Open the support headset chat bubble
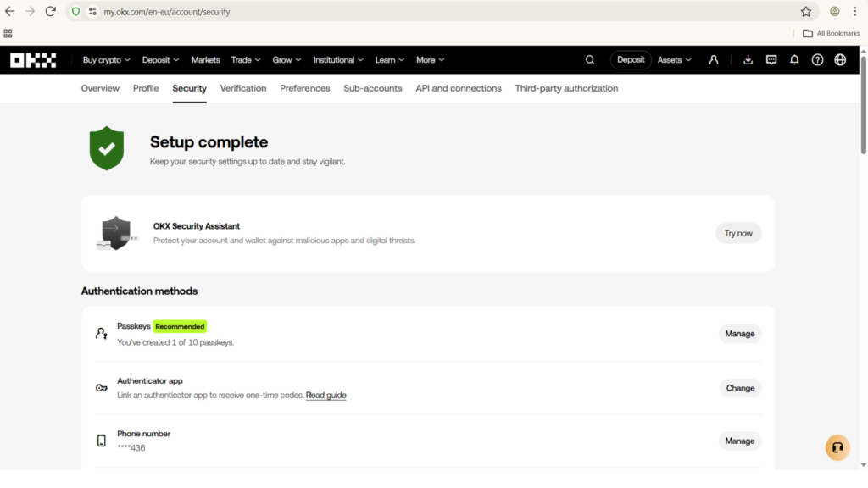Image resolution: width=868 pixels, height=488 pixels. [837, 447]
